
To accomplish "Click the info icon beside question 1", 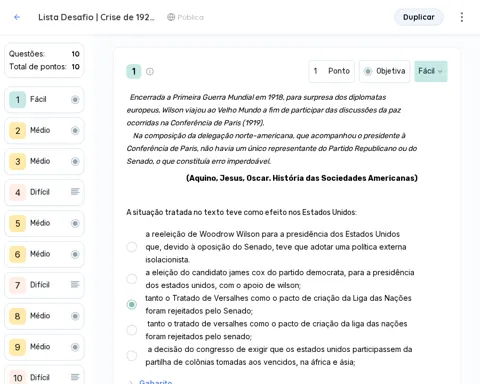I will pyautogui.click(x=150, y=71).
